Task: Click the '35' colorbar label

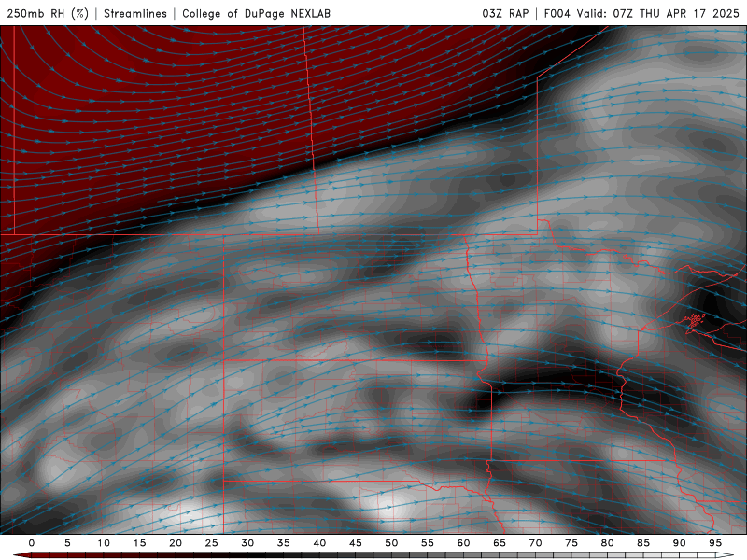Action: (284, 543)
